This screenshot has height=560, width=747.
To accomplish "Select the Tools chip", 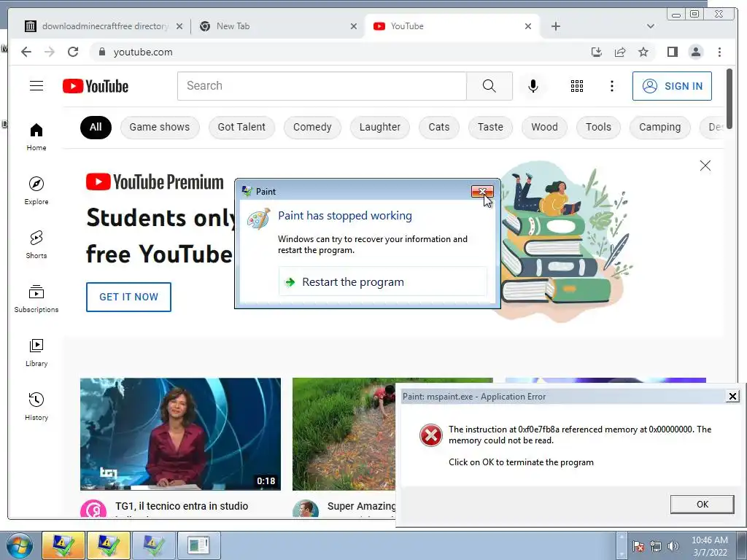I will (x=598, y=127).
